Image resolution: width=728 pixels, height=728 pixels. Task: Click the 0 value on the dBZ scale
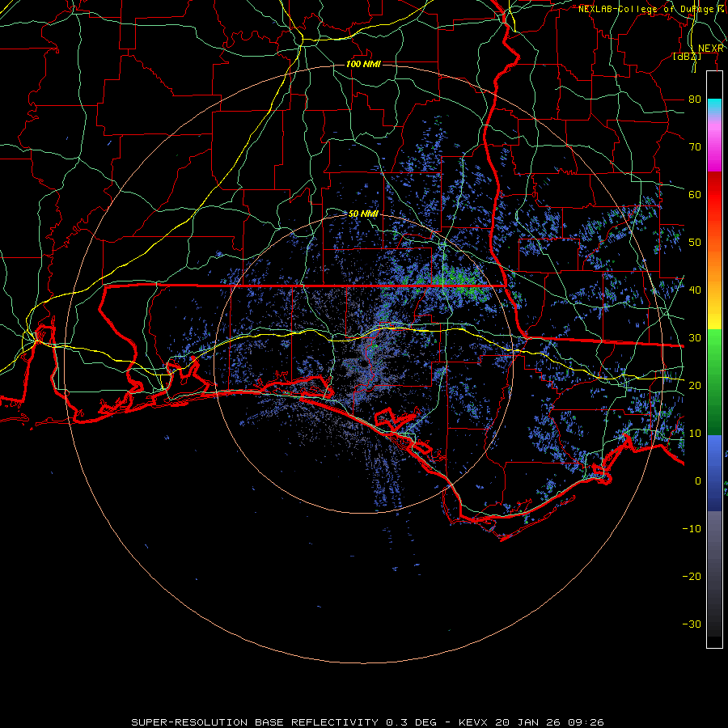point(698,481)
